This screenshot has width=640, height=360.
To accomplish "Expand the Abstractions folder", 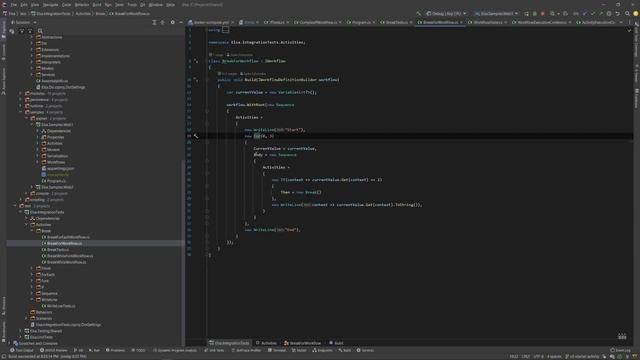I will pyautogui.click(x=32, y=37).
